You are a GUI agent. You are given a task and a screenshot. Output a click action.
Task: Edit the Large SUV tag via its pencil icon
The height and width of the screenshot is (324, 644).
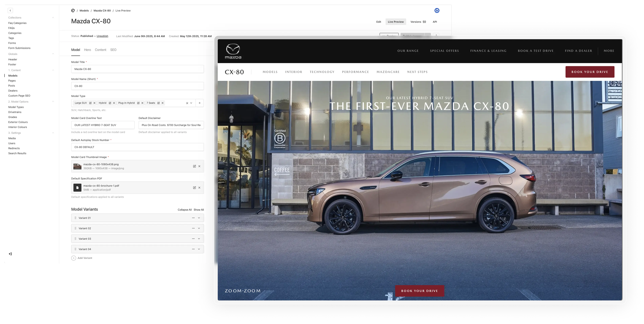coord(91,103)
